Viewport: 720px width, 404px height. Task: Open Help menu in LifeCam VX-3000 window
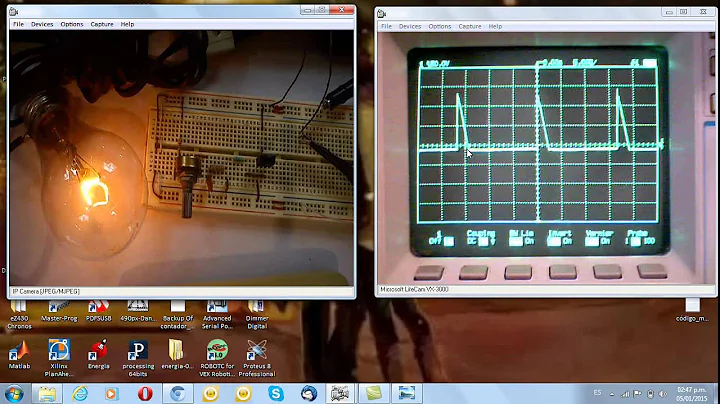click(x=495, y=27)
